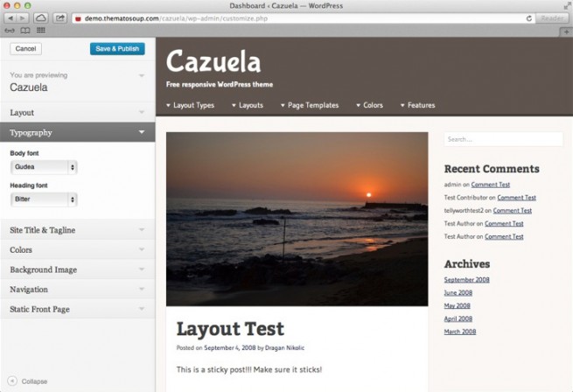
Task: Open the Body font dropdown showing Gudea
Action: pyautogui.click(x=44, y=167)
